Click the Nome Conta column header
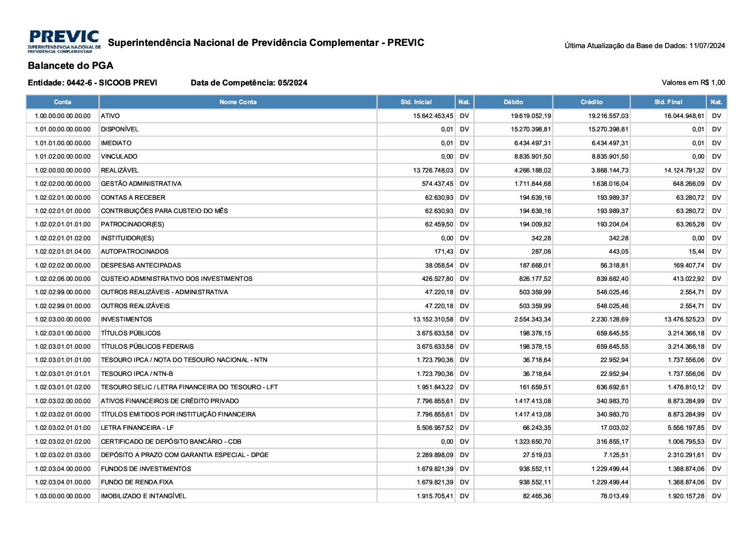This screenshot has height=534, width=756. point(238,102)
